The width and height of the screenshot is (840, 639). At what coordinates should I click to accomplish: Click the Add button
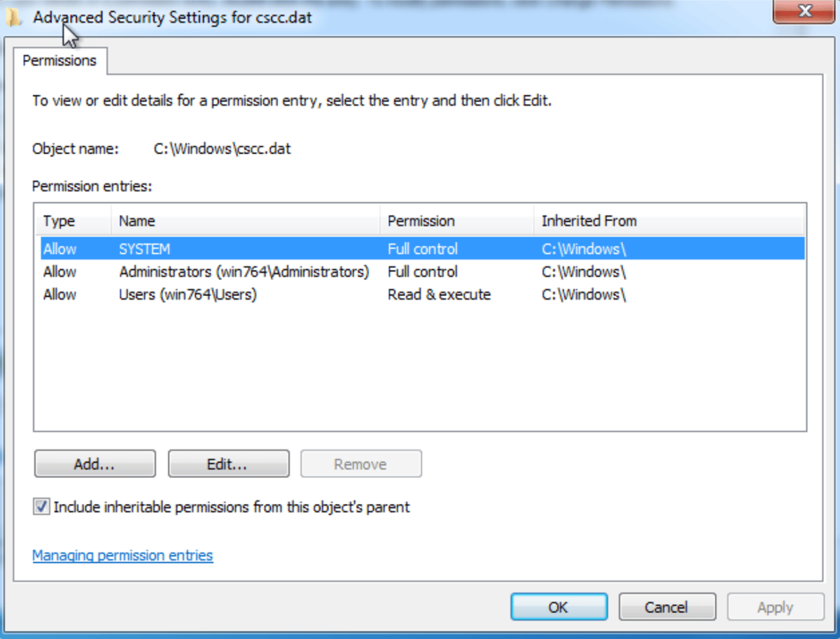click(94, 463)
